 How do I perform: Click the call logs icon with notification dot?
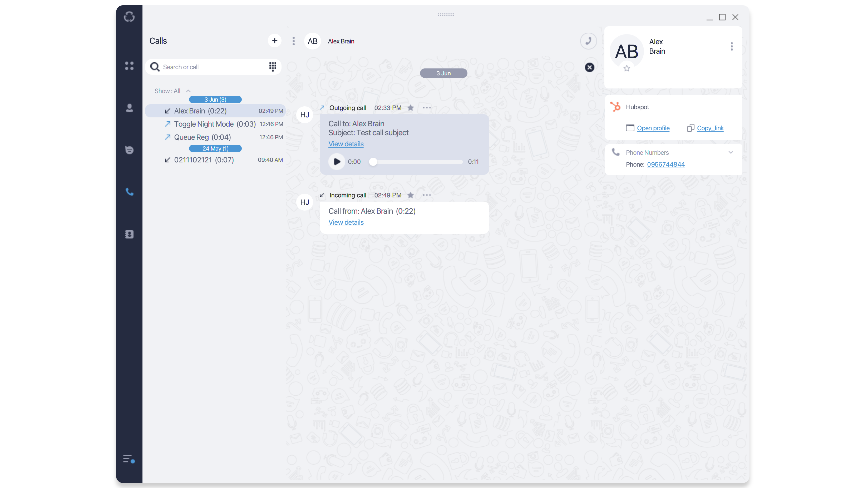[128, 459]
